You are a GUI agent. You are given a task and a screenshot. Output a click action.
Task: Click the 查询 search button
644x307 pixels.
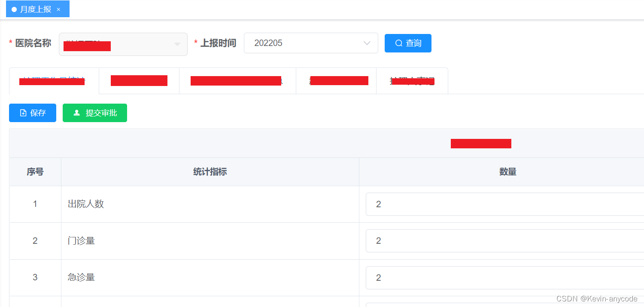tap(408, 43)
